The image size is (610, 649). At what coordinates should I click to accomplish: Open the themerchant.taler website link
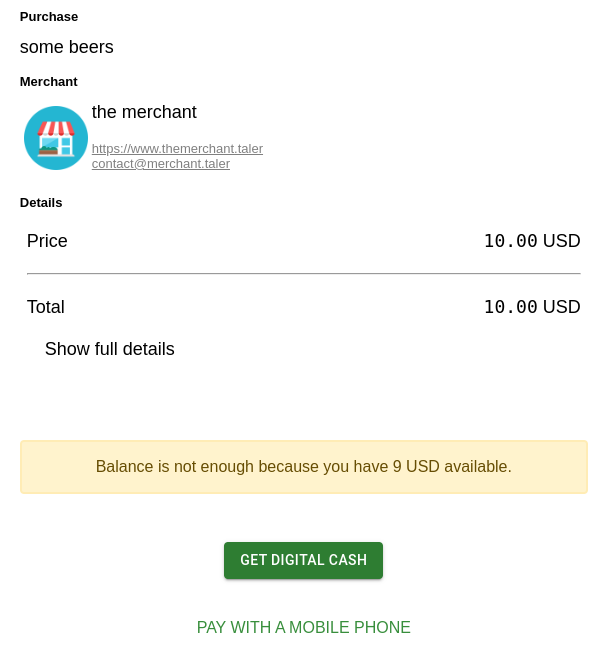pyautogui.click(x=177, y=149)
